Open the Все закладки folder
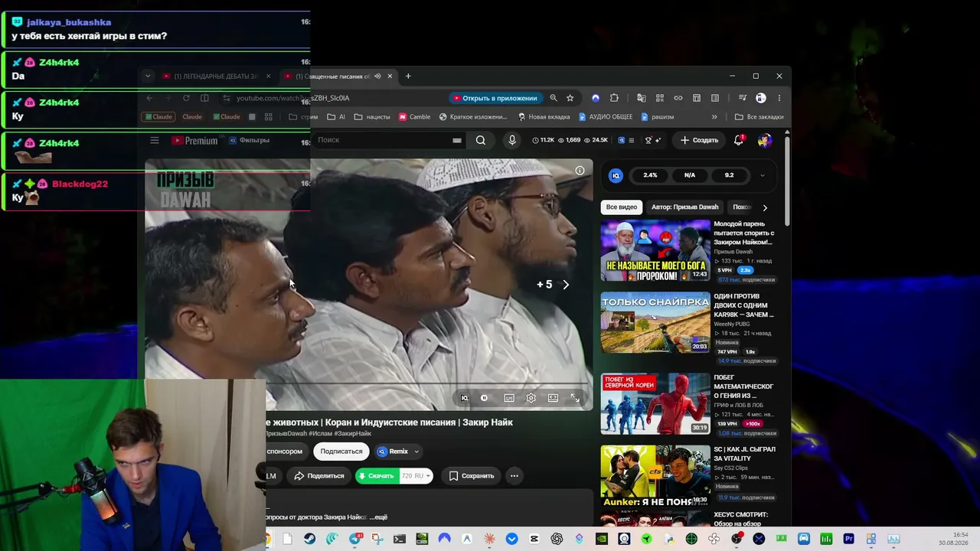The image size is (980, 551). click(x=759, y=117)
